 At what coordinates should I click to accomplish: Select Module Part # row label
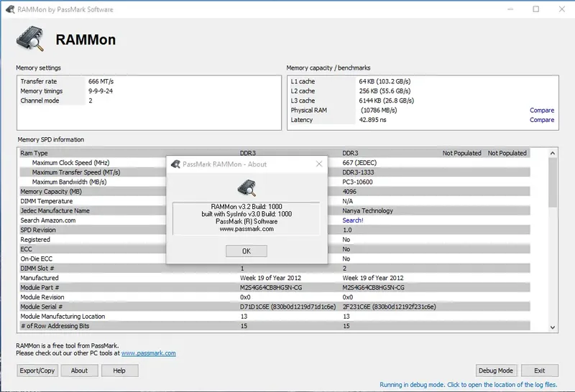pos(40,288)
